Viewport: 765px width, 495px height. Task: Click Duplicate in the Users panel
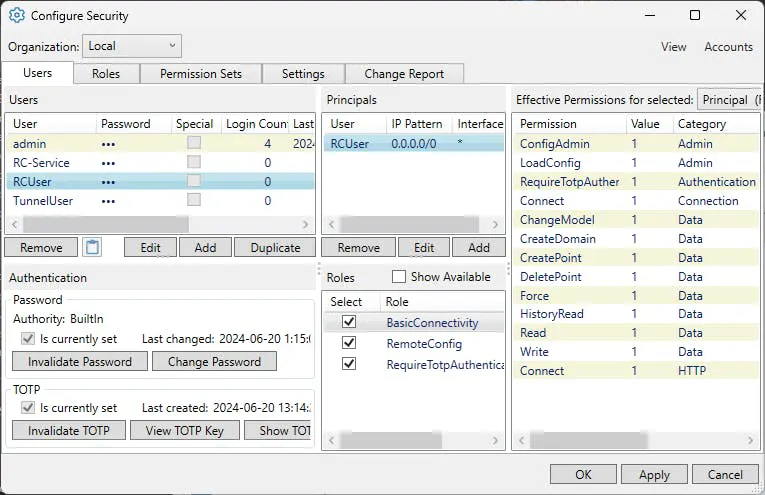275,247
